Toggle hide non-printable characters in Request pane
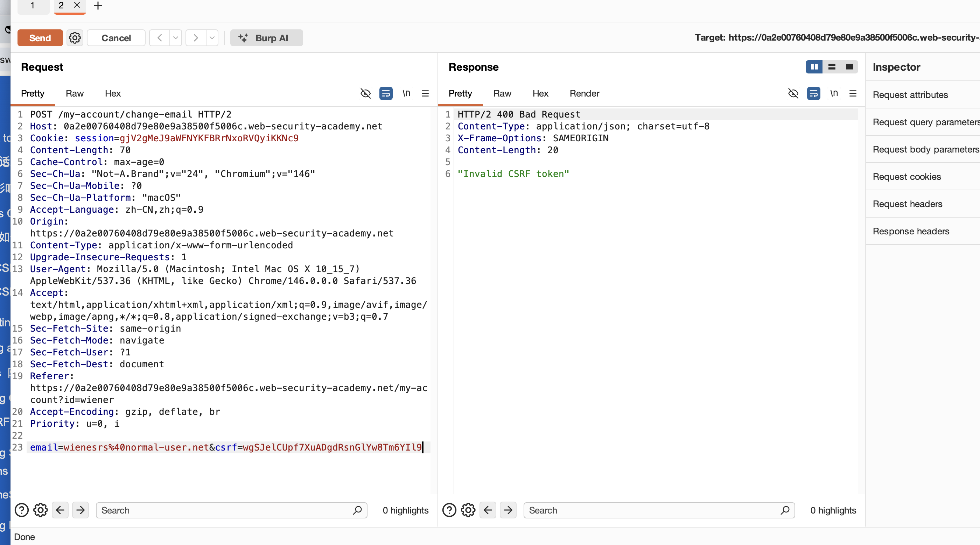980x545 pixels. point(365,93)
